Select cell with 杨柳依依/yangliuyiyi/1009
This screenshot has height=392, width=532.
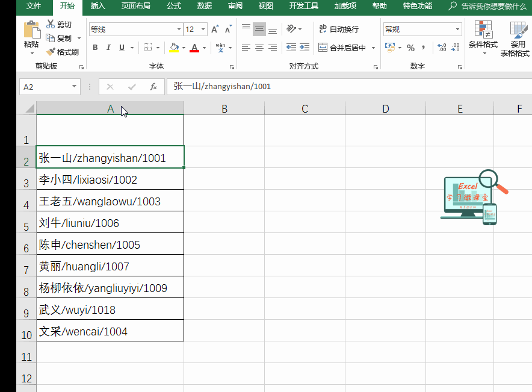[x=110, y=287]
